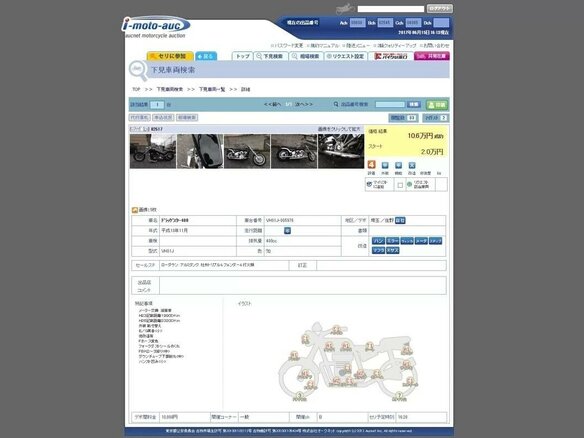Click the yellow セリに参加 button

coord(170,56)
